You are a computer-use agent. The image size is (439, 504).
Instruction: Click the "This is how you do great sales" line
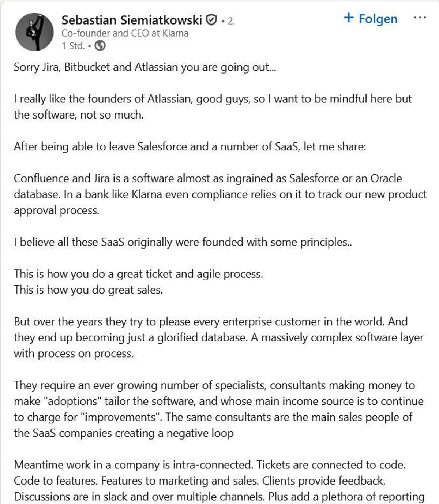88,290
